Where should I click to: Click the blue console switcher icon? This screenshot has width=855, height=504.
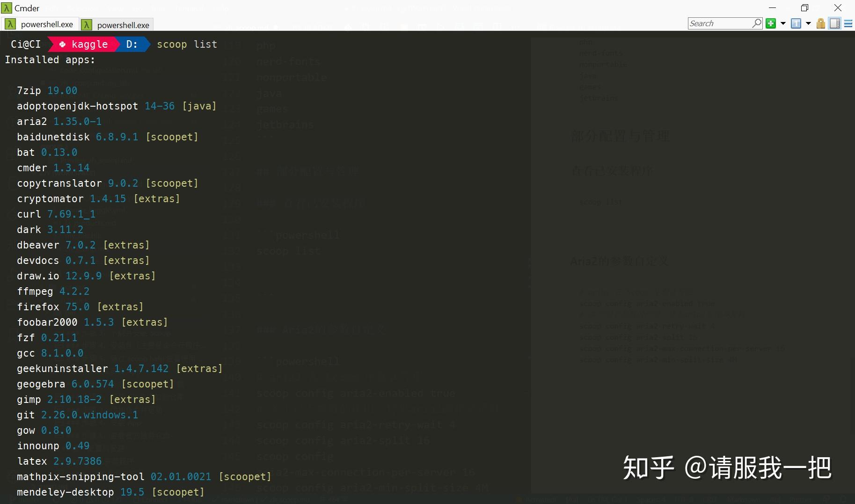(x=796, y=23)
